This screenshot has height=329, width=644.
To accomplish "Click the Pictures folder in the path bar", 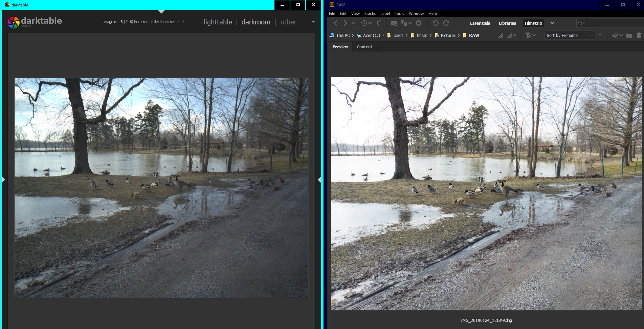I will tap(448, 35).
